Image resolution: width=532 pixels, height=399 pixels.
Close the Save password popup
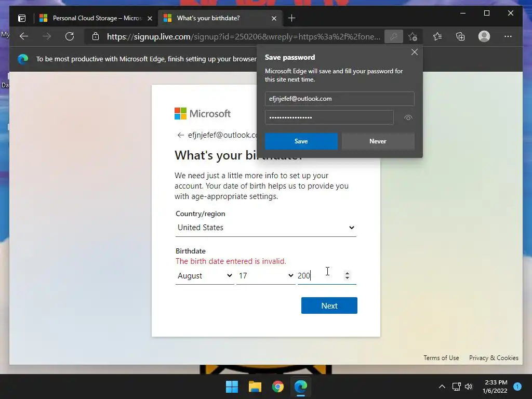(x=414, y=52)
